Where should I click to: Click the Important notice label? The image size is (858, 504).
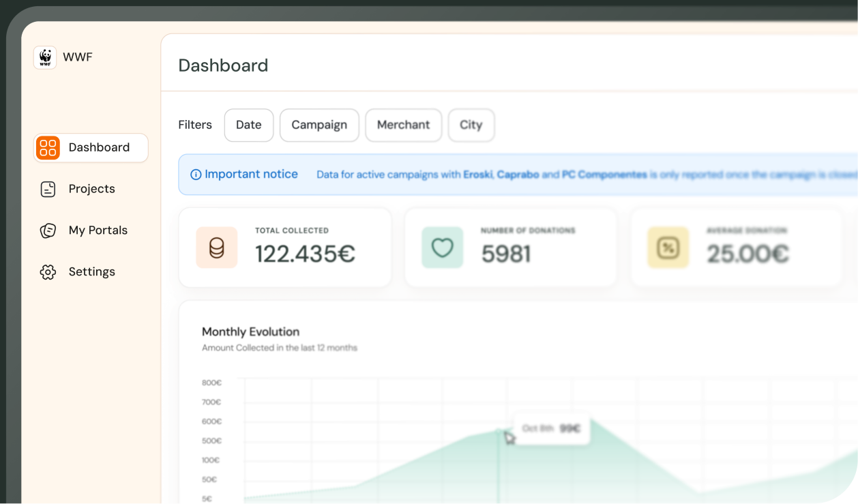(251, 175)
